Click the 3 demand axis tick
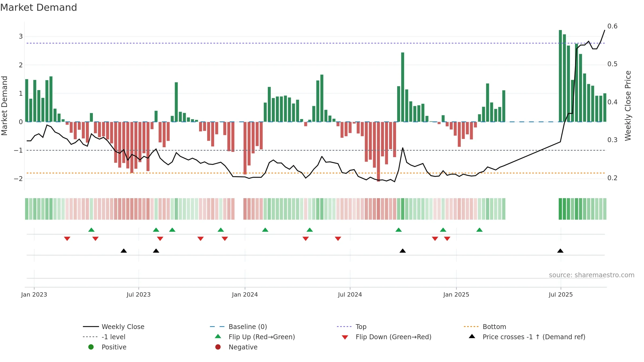Image resolution: width=644 pixels, height=362 pixels. 21,36
